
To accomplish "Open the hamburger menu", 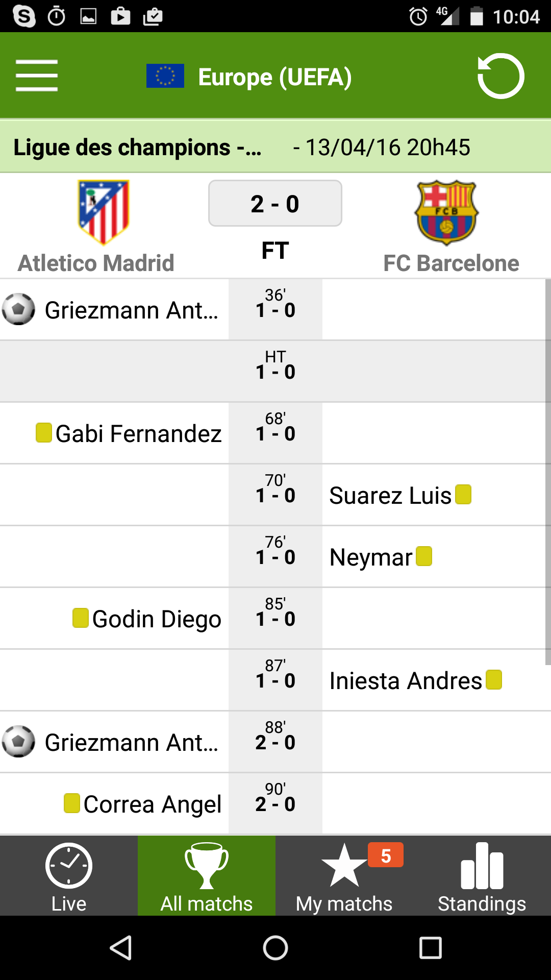I will pyautogui.click(x=37, y=76).
